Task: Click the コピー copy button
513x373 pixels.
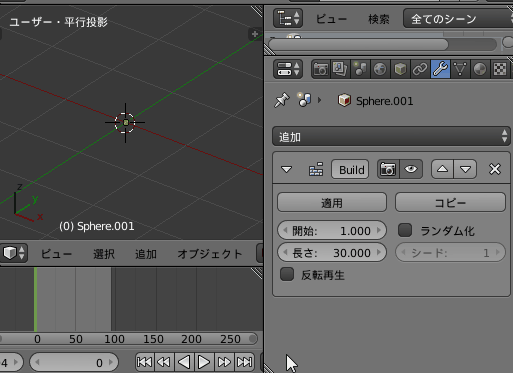Action: [x=450, y=202]
